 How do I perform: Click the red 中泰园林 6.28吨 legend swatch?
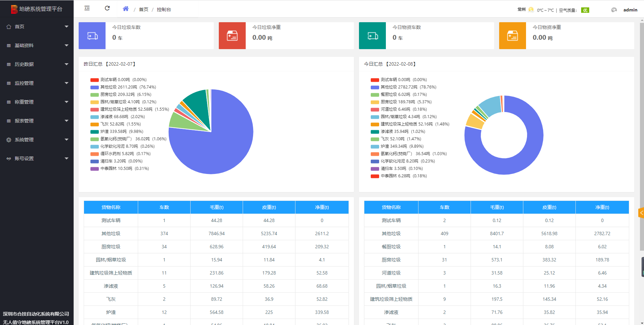[x=375, y=176]
